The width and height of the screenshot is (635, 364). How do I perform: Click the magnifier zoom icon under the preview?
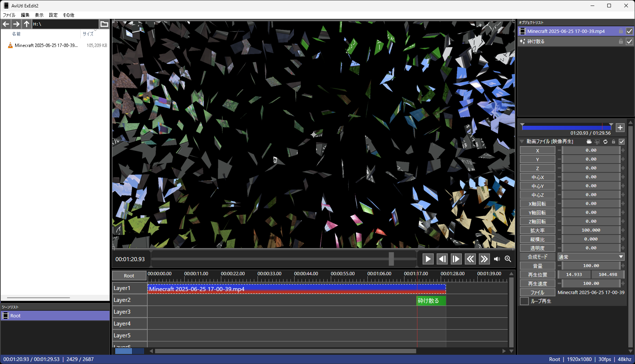point(508,259)
